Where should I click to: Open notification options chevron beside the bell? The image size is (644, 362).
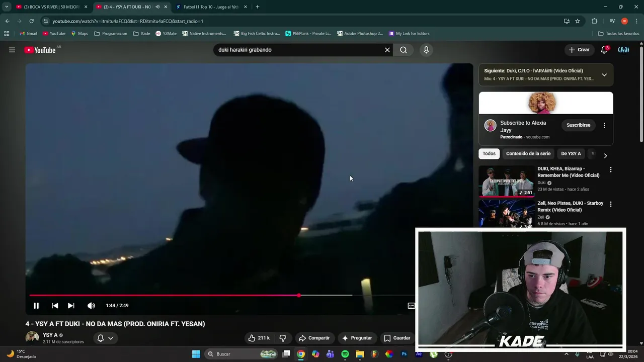coord(111,338)
